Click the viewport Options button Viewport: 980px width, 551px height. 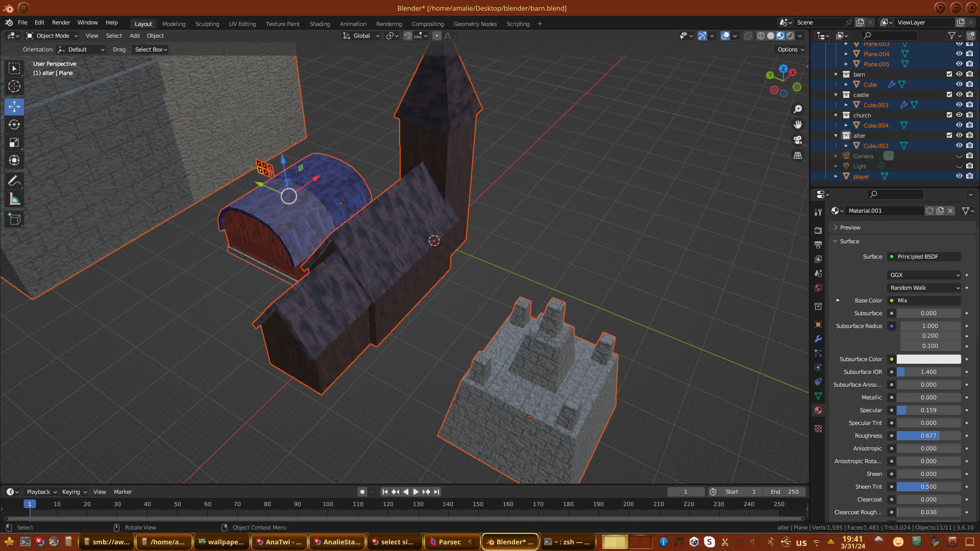coord(790,49)
